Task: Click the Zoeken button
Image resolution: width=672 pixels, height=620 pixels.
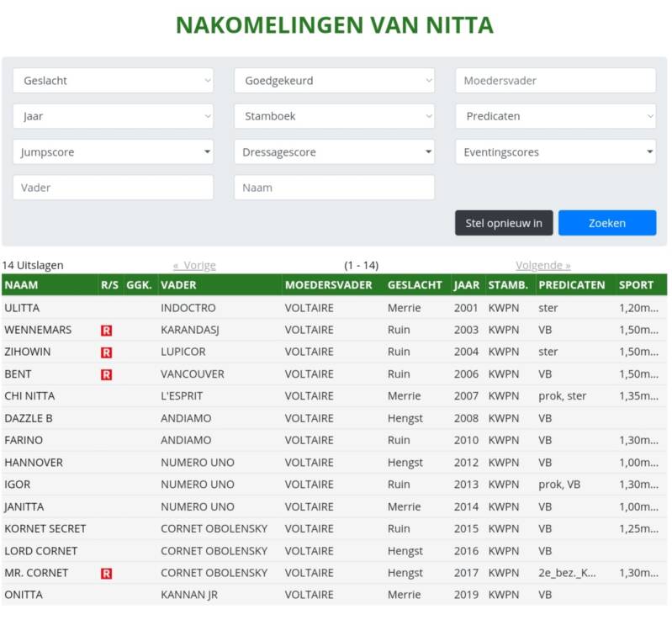Action: pyautogui.click(x=607, y=223)
